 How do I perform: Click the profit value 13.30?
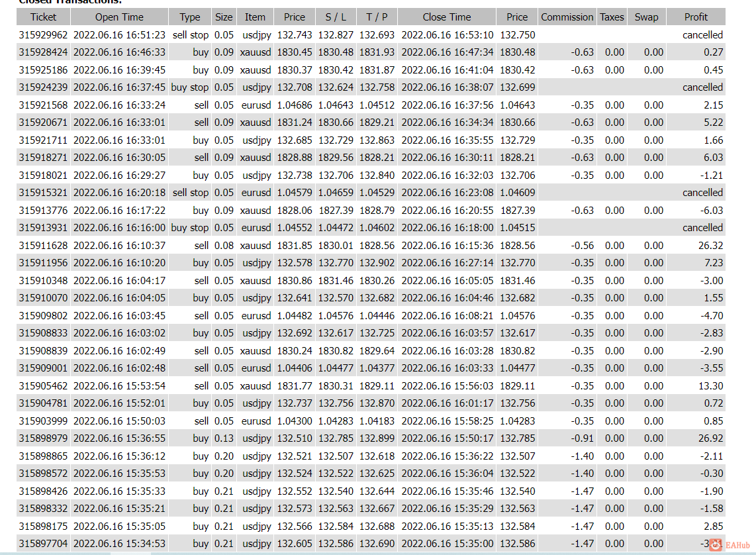click(711, 385)
